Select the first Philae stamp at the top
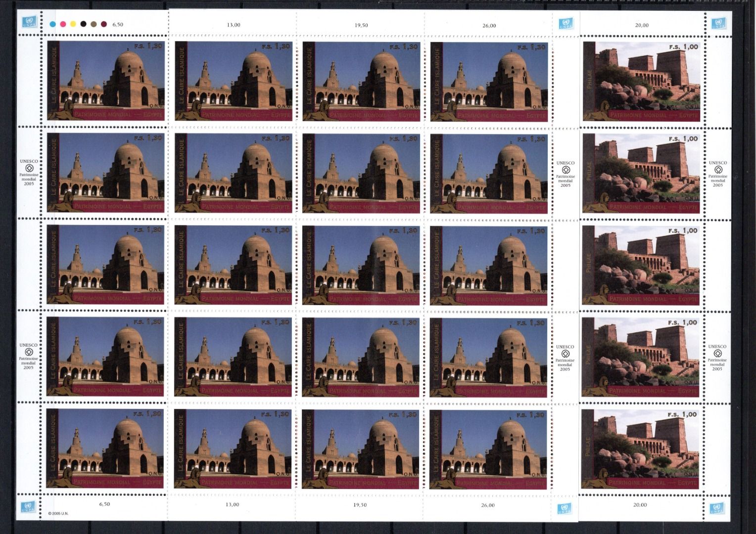 pyautogui.click(x=642, y=82)
